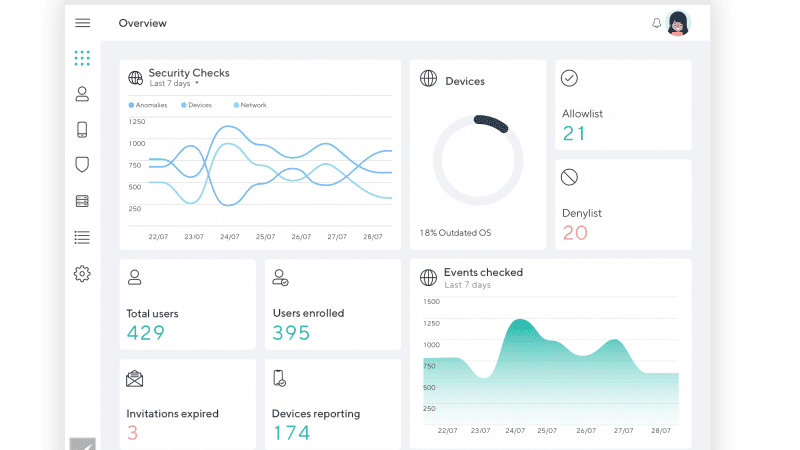This screenshot has width=800, height=450.
Task: Click the Devices reporting count 174
Action: [291, 433]
